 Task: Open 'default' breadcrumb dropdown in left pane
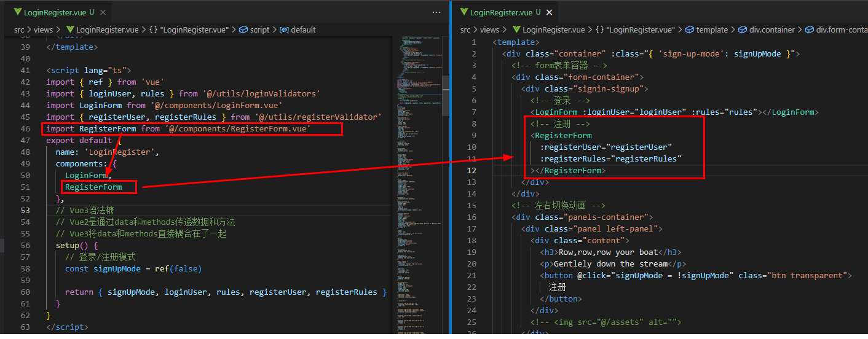pos(303,29)
